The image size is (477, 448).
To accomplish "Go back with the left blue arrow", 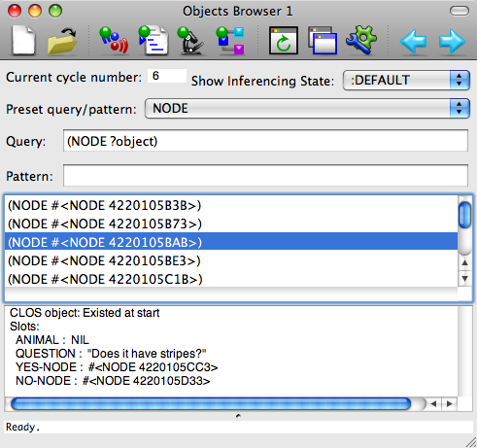I will [413, 42].
